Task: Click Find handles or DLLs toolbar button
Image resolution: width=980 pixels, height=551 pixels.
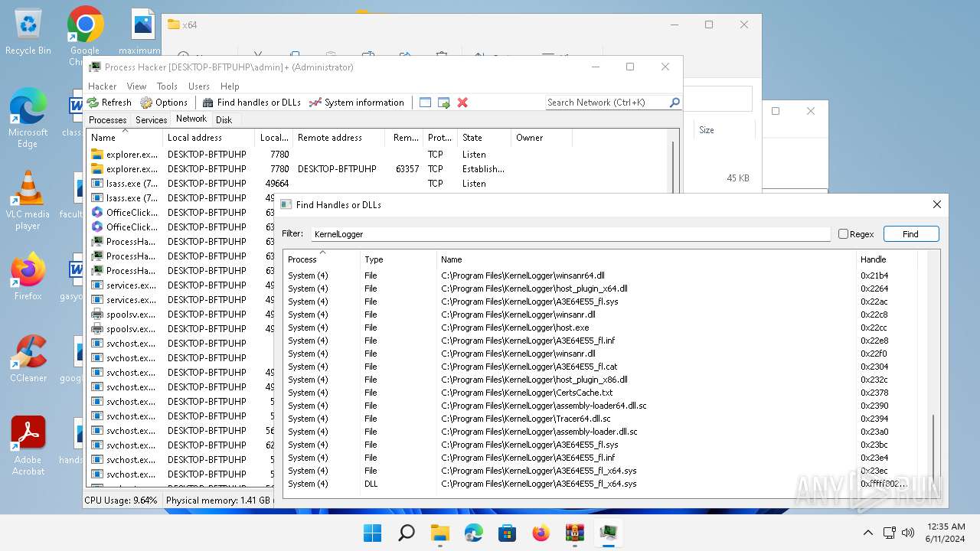Action: pos(251,102)
